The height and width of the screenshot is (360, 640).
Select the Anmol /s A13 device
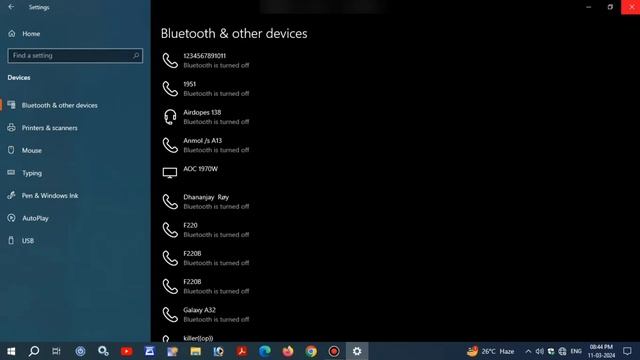pyautogui.click(x=207, y=145)
